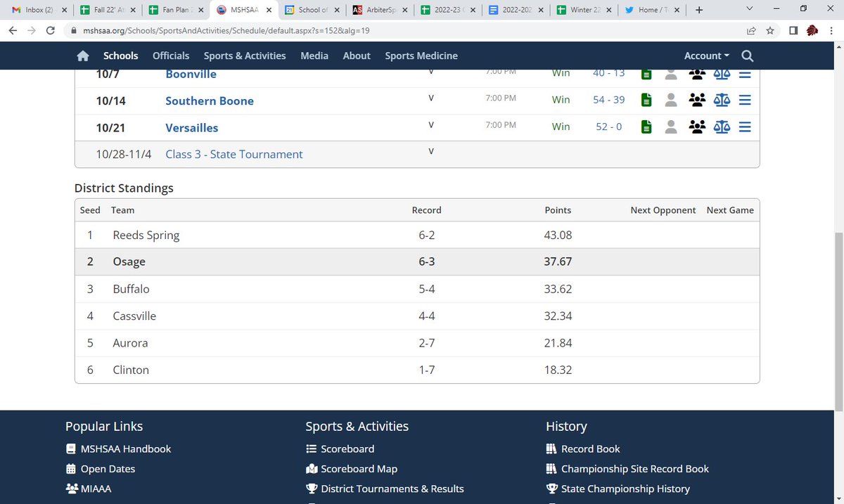This screenshot has width=844, height=504.
Task: Open the hamburger list menu for Boonville
Action: (745, 74)
